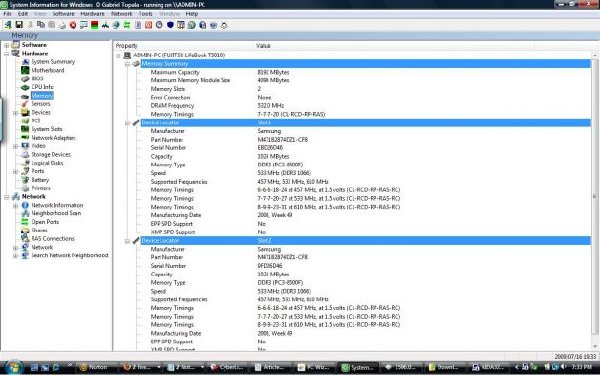Select Memory in the Hardware tree
Viewport: 600px width, 375px height.
(42, 95)
